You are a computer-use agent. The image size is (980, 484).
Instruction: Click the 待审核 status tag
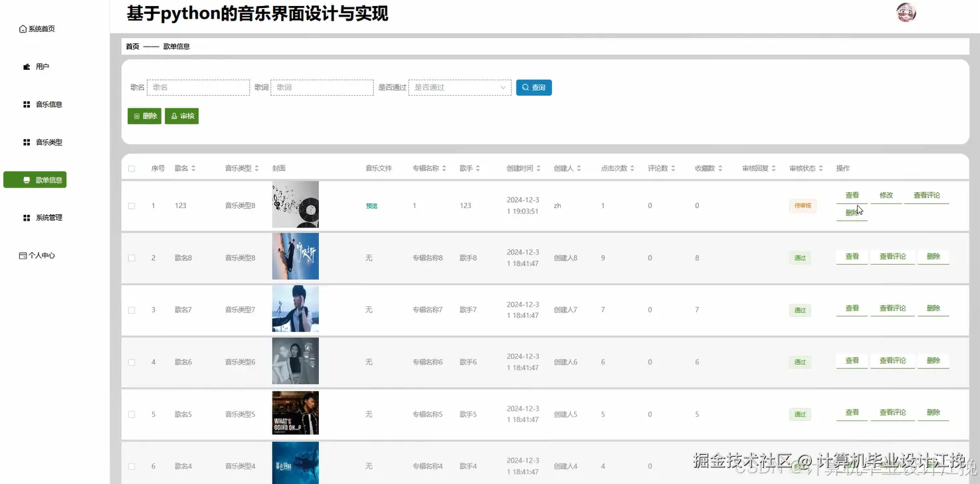point(803,206)
